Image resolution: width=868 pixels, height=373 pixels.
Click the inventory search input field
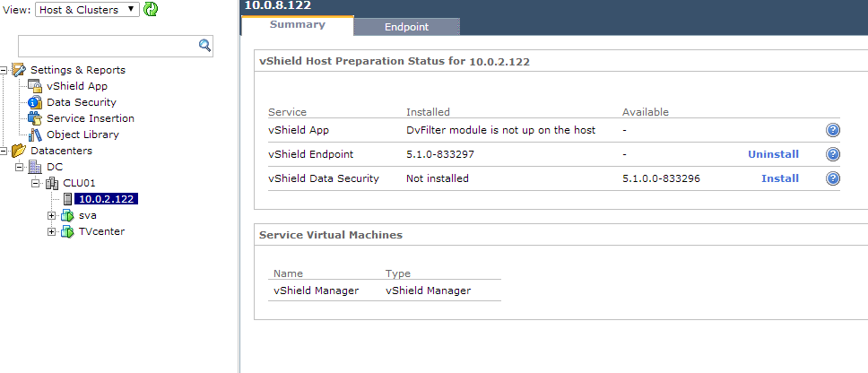[x=108, y=46]
